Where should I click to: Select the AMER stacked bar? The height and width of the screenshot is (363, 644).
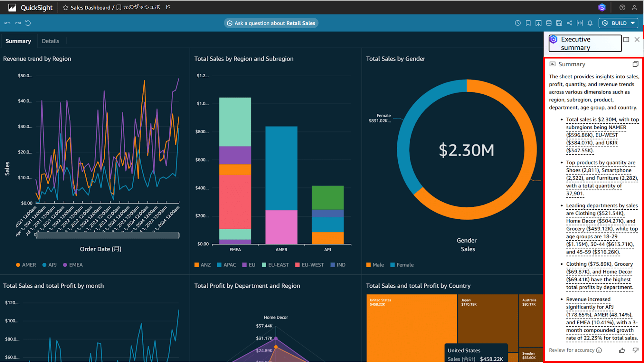[281, 185]
